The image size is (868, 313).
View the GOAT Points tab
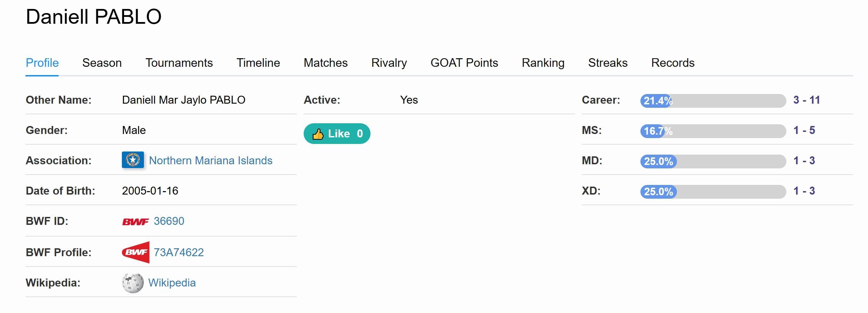click(x=464, y=63)
